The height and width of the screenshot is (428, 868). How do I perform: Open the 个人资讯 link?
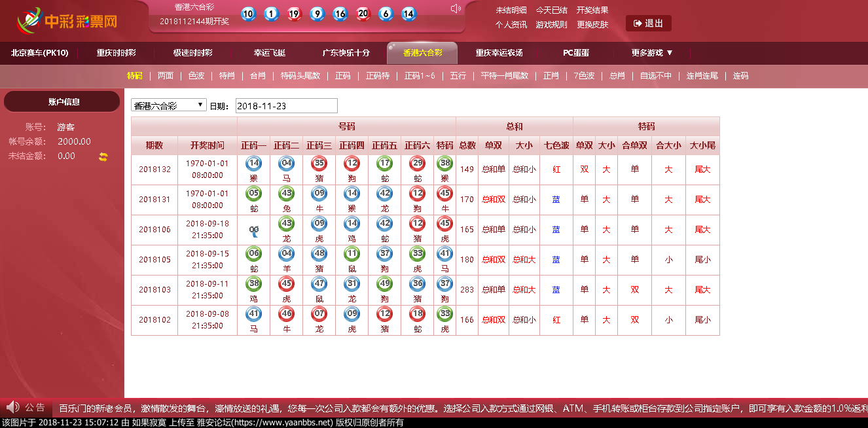pyautogui.click(x=511, y=25)
